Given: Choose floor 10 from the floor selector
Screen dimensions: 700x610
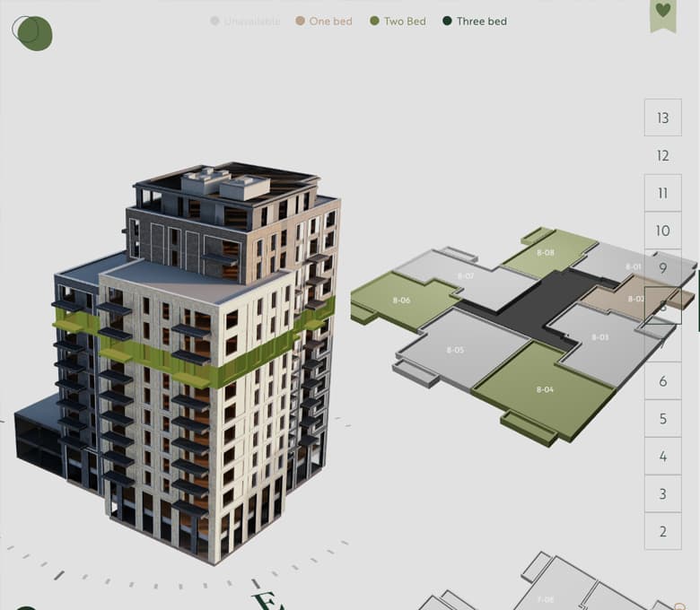Looking at the screenshot, I should point(662,231).
